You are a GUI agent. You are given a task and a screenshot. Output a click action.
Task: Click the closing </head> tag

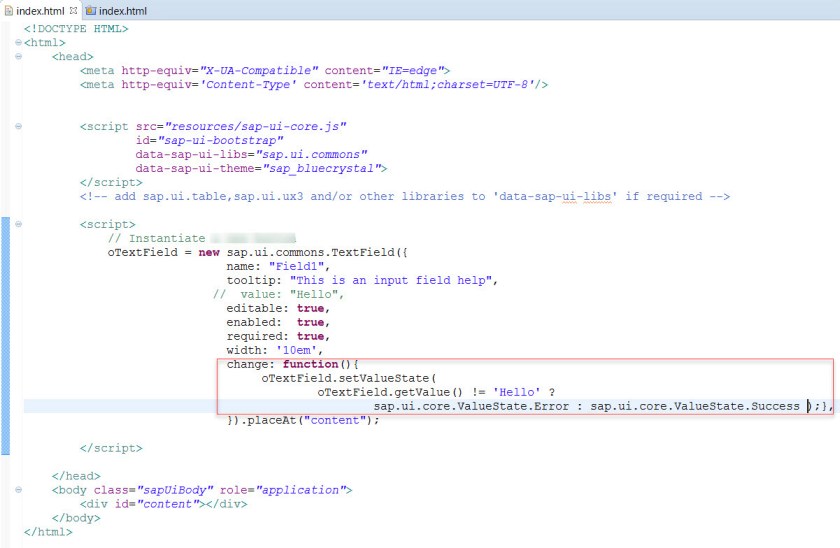[x=76, y=476]
